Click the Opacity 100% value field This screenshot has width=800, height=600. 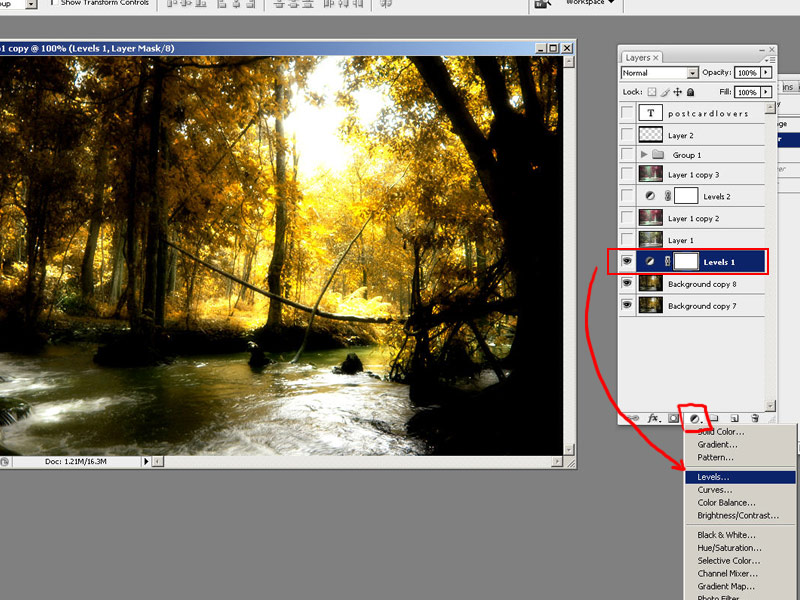(747, 73)
